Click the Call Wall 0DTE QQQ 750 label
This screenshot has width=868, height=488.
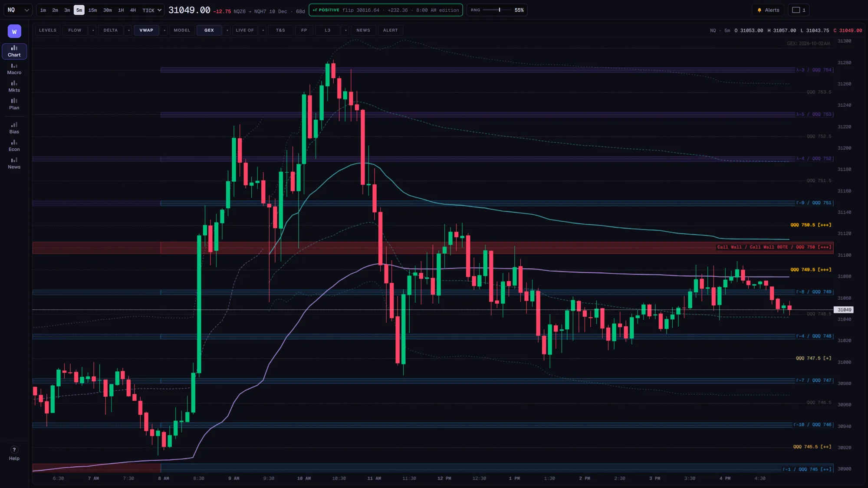774,247
